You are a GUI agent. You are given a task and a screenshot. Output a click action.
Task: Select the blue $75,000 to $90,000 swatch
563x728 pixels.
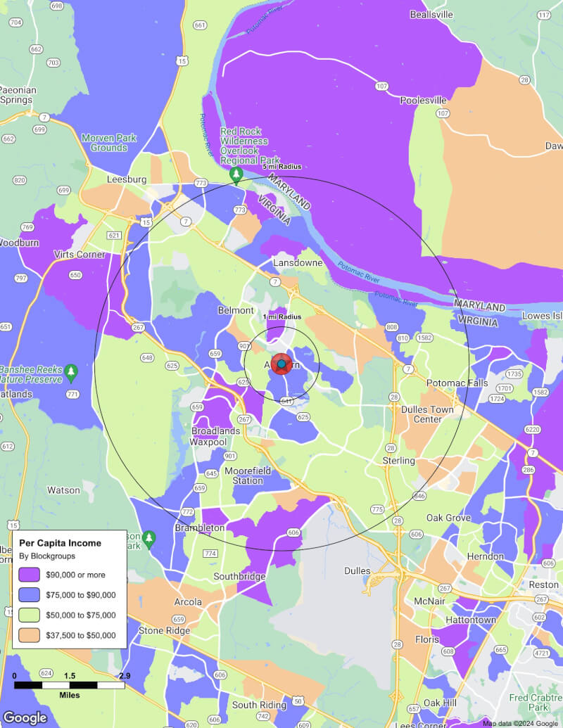(x=29, y=595)
